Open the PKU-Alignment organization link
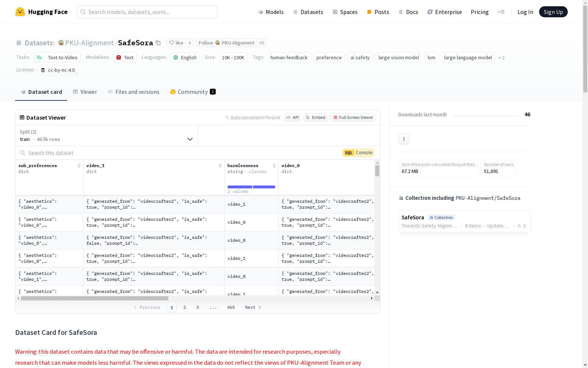588x368 pixels. click(89, 43)
